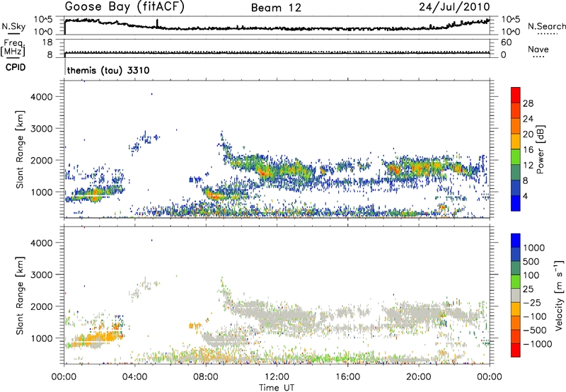
Task: Click the "4000" tick in Velocity panel
Action: 42,243
